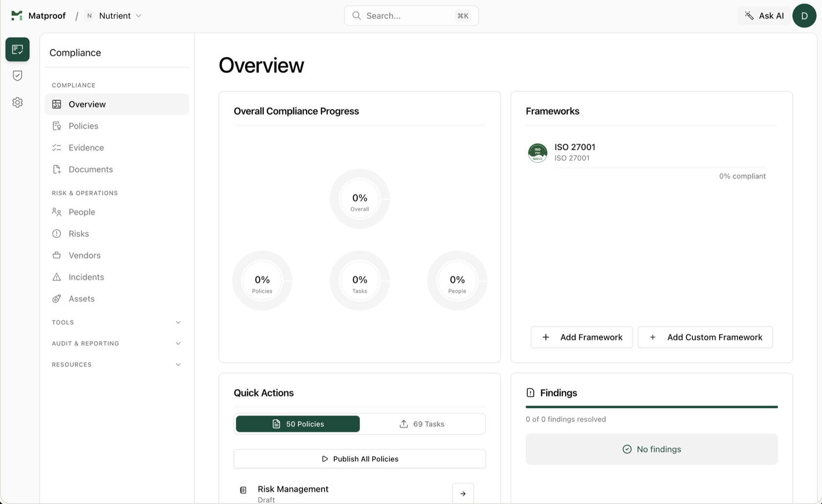Click the ⌘K shortcut badge

pyautogui.click(x=463, y=16)
